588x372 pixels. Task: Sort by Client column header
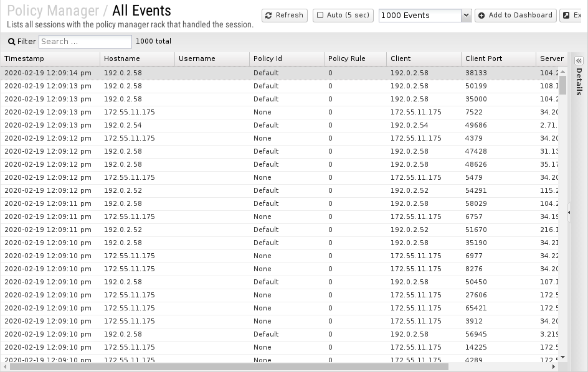coord(424,59)
